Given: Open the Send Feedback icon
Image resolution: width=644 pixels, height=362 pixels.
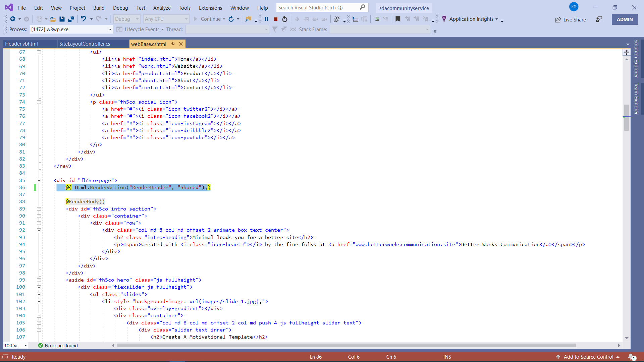Looking at the screenshot, I should [599, 19].
